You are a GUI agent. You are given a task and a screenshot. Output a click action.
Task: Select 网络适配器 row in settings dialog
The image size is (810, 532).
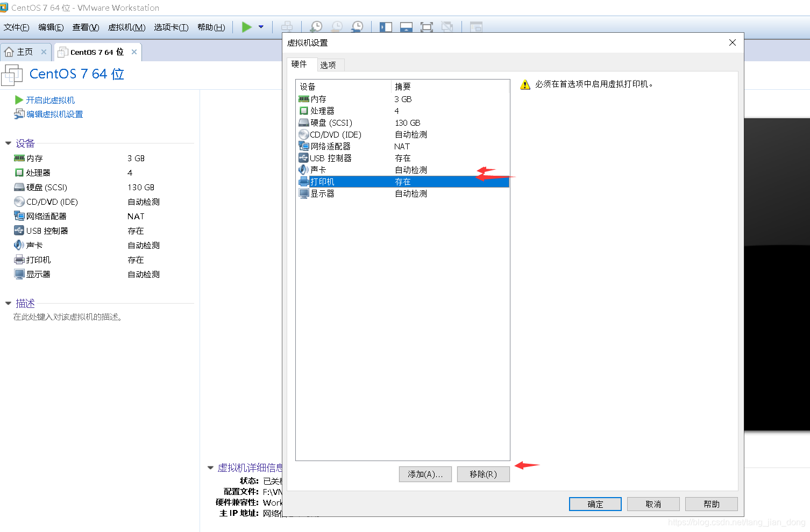coord(402,146)
